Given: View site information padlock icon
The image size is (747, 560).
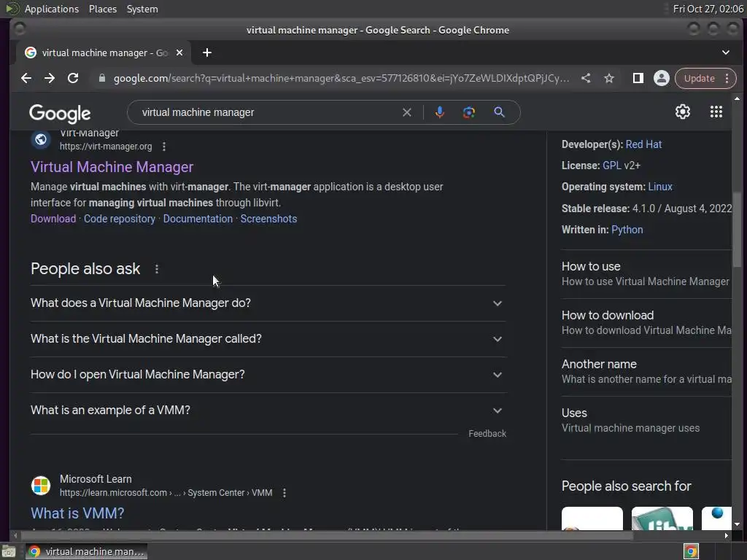Looking at the screenshot, I should click(102, 78).
